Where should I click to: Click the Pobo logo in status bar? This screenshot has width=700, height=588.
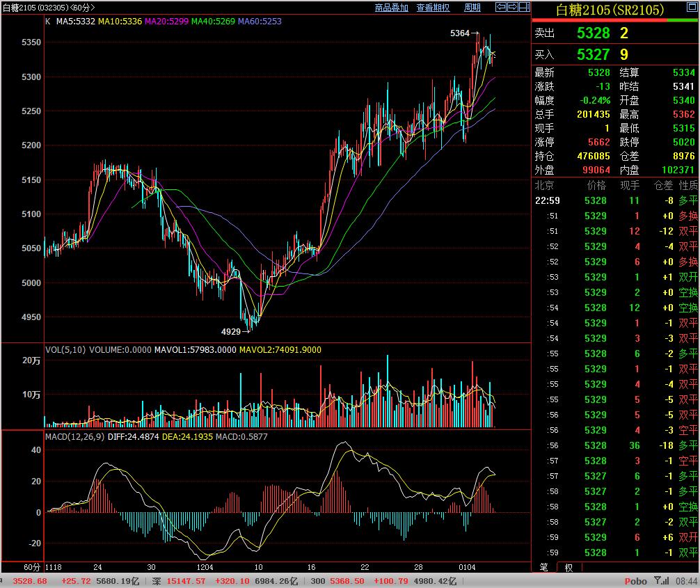pos(635,581)
